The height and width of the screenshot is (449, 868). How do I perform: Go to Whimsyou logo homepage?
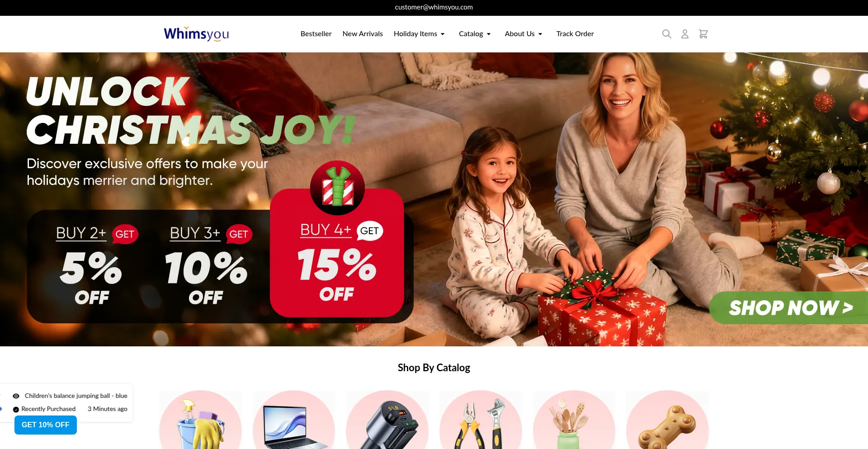(196, 34)
